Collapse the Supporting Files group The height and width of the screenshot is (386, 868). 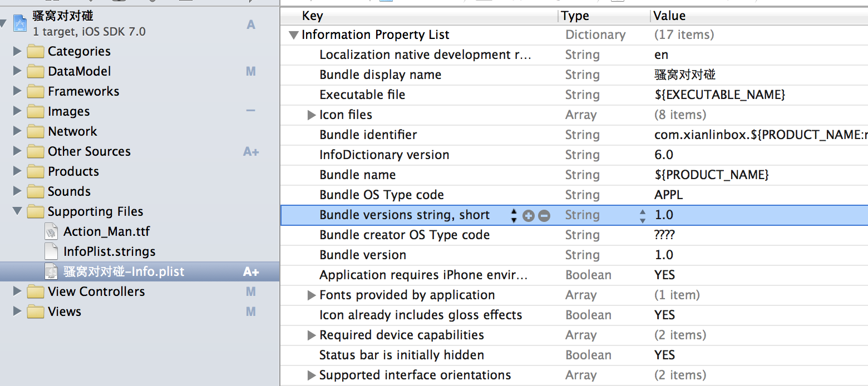pos(17,212)
